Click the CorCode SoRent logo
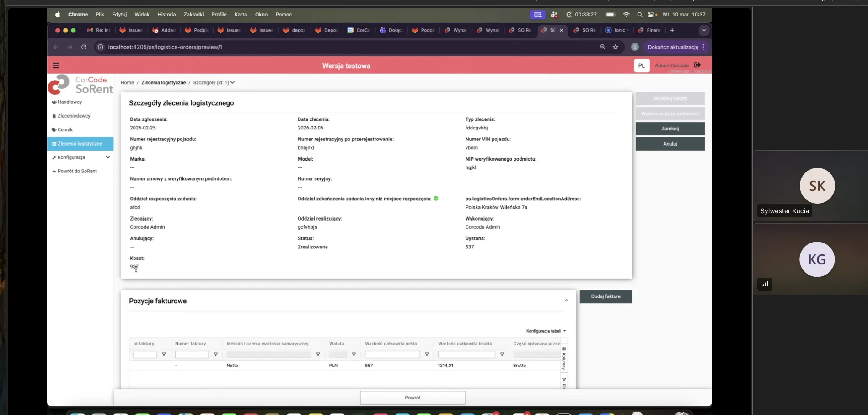868x415 pixels. [80, 85]
